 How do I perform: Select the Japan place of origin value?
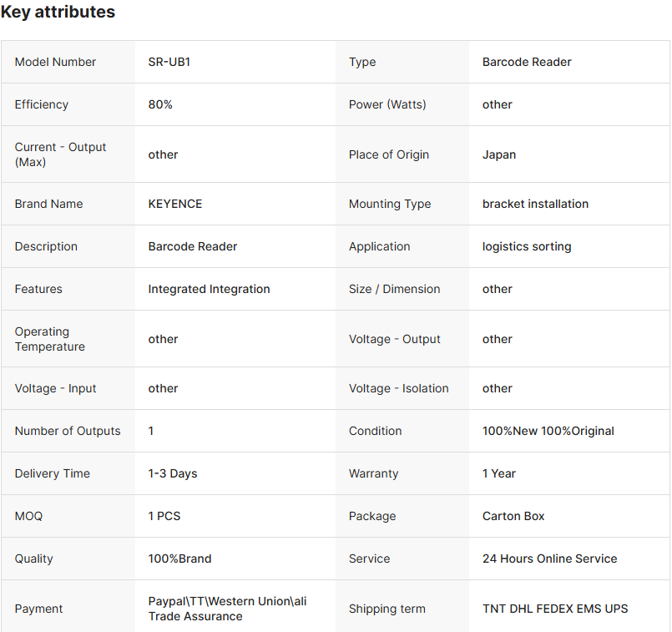tap(499, 154)
